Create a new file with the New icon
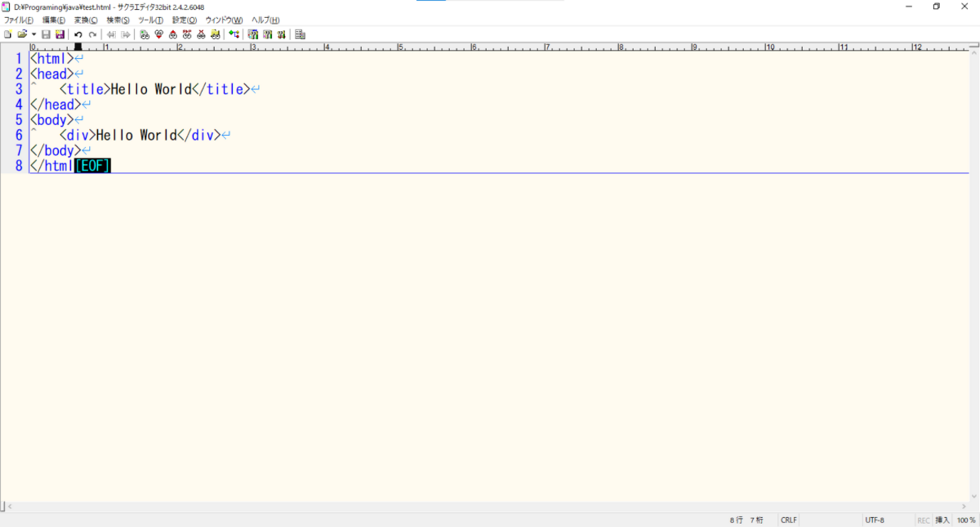Screen dimensions: 980x527 [x=8, y=35]
